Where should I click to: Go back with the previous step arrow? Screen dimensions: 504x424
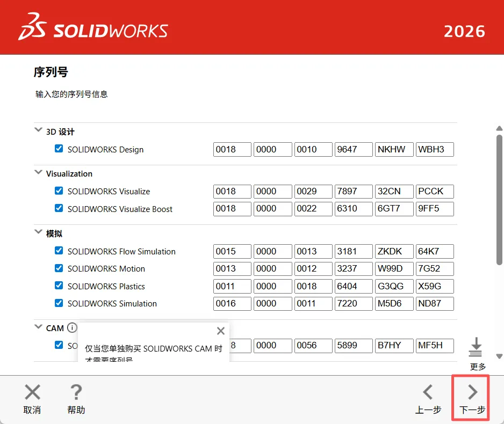coord(428,392)
